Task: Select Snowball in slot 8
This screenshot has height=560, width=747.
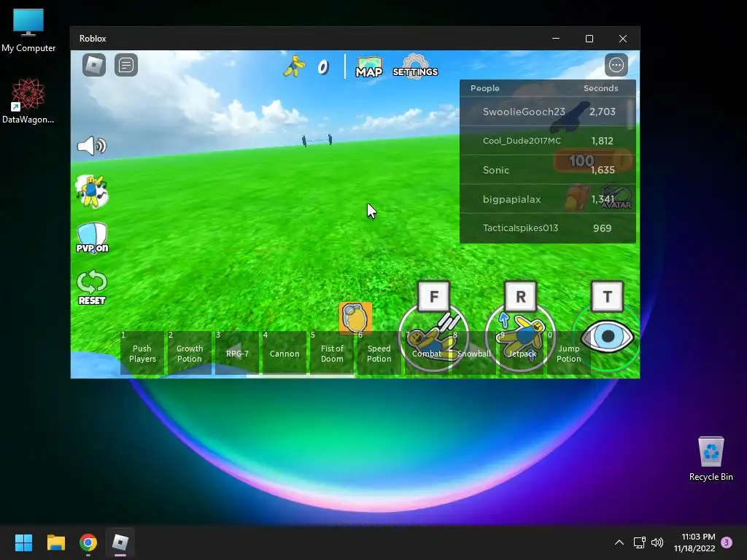Action: click(x=473, y=354)
